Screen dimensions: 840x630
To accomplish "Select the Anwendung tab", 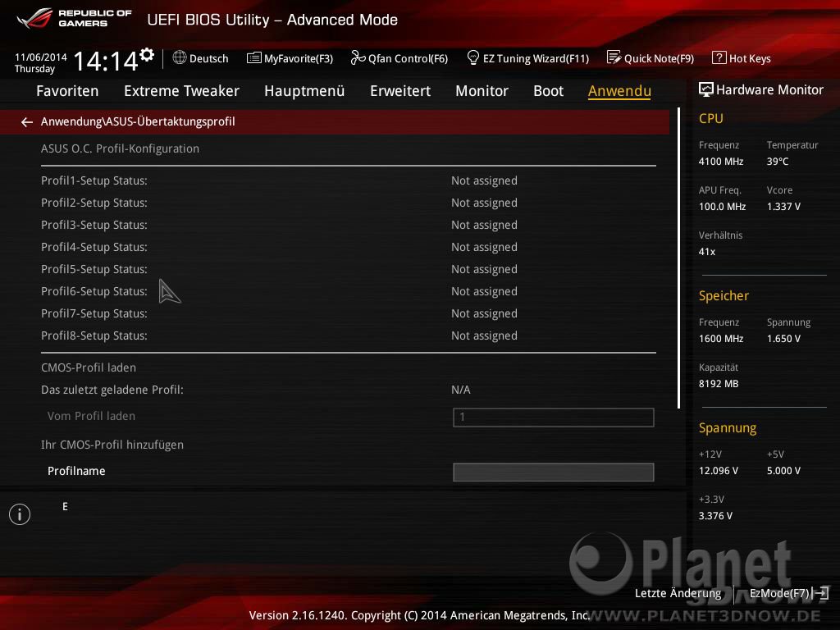I will coord(619,91).
